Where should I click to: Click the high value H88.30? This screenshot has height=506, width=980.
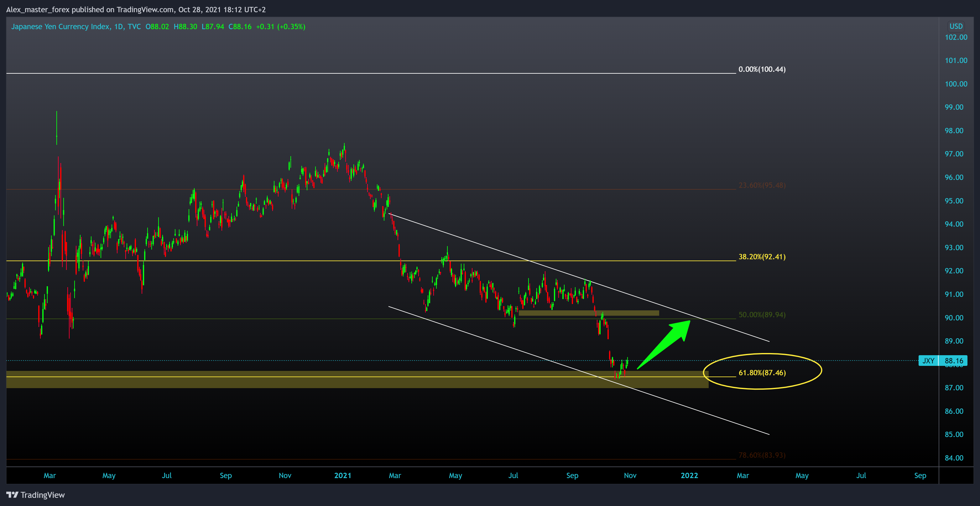185,27
